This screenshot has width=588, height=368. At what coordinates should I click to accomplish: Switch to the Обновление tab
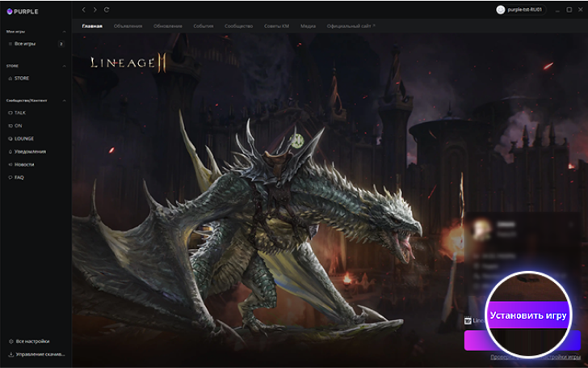click(168, 26)
